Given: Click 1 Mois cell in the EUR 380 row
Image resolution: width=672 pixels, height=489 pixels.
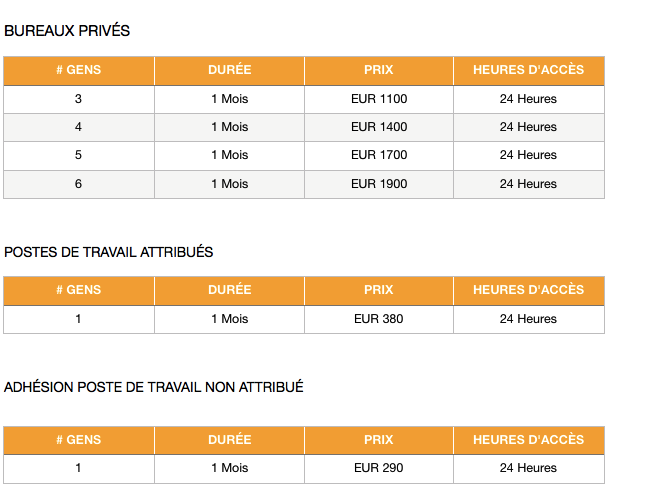Looking at the screenshot, I should [229, 319].
